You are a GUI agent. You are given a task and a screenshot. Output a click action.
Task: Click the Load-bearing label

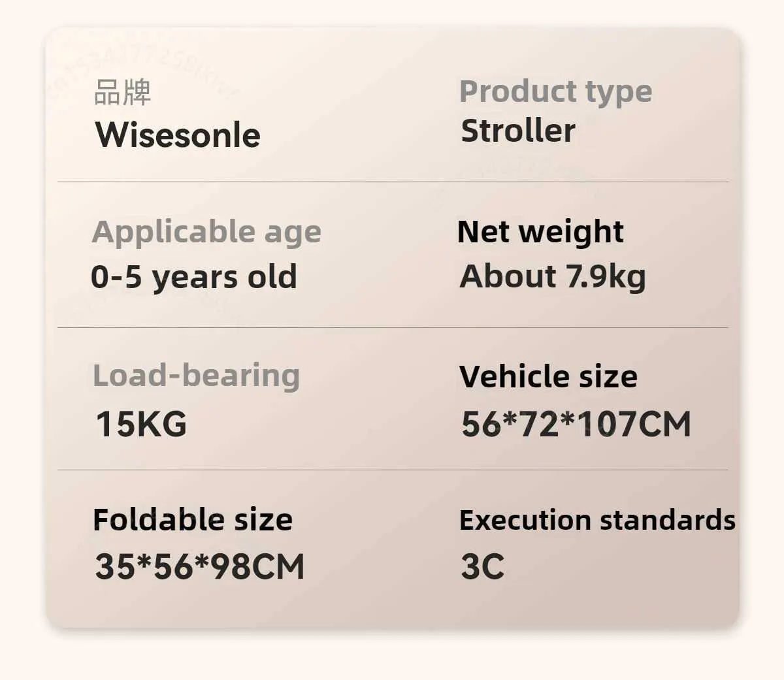(196, 376)
